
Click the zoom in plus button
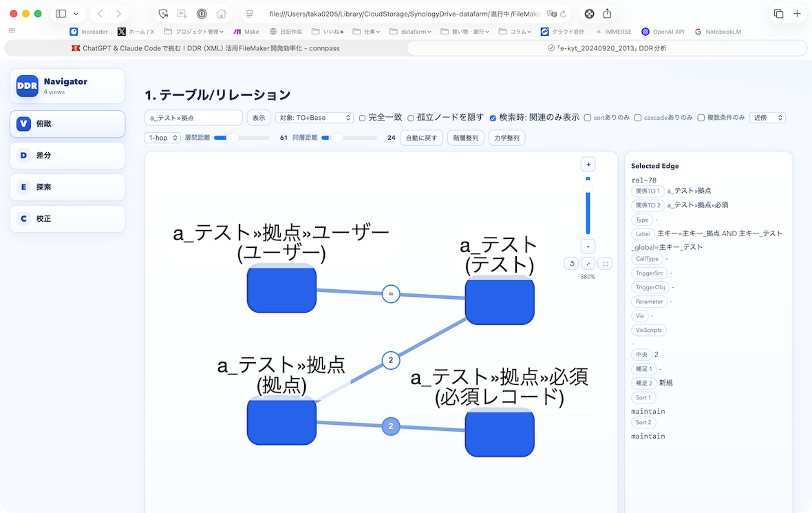coord(588,165)
